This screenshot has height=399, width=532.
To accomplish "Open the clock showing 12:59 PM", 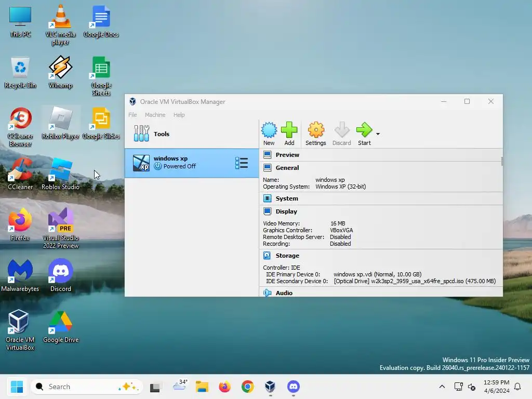I will (x=496, y=387).
